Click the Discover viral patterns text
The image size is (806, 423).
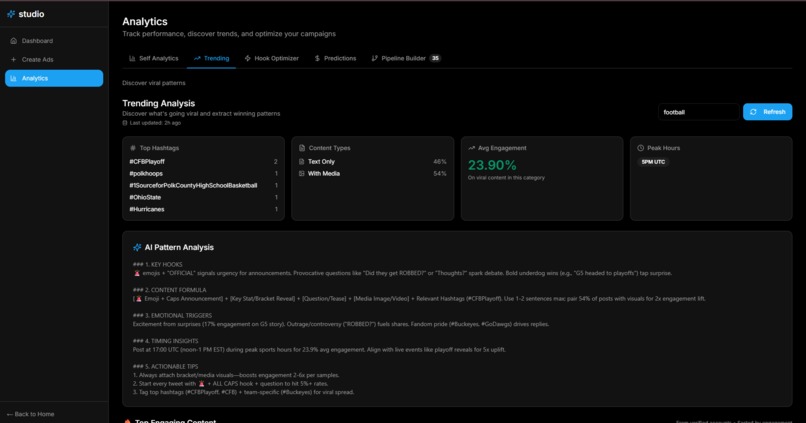click(154, 83)
